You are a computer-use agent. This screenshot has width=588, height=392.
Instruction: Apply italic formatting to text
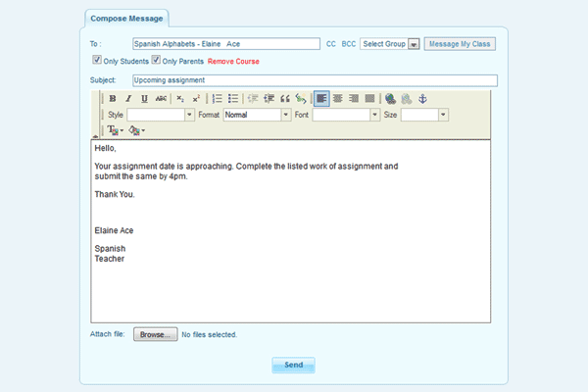(128, 99)
